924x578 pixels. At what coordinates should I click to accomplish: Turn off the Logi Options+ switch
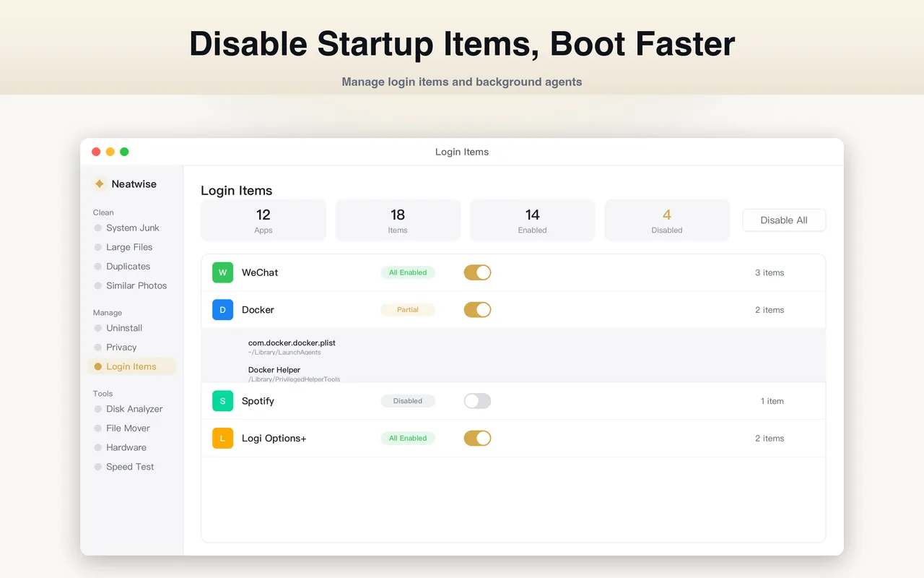point(477,439)
